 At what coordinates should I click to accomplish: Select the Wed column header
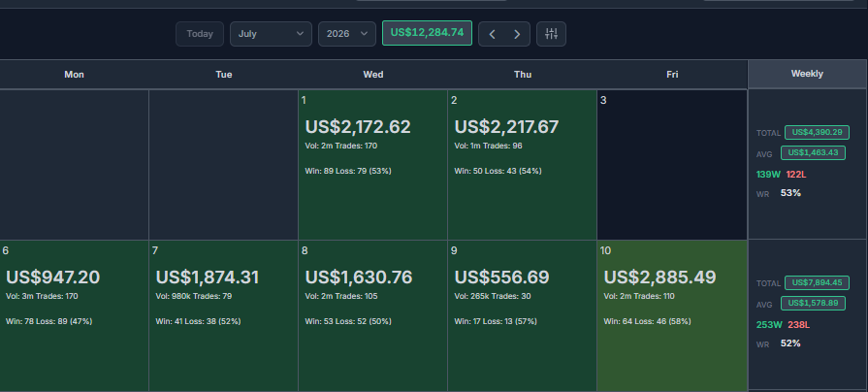373,74
